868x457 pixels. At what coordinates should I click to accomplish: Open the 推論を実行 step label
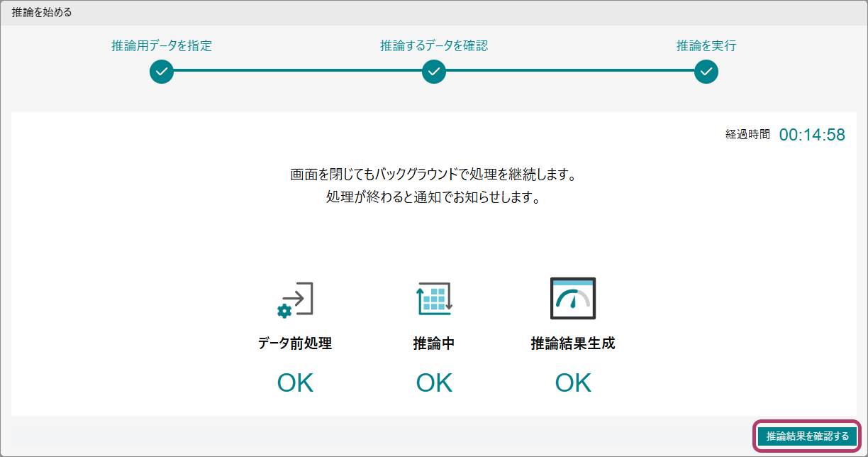click(706, 46)
